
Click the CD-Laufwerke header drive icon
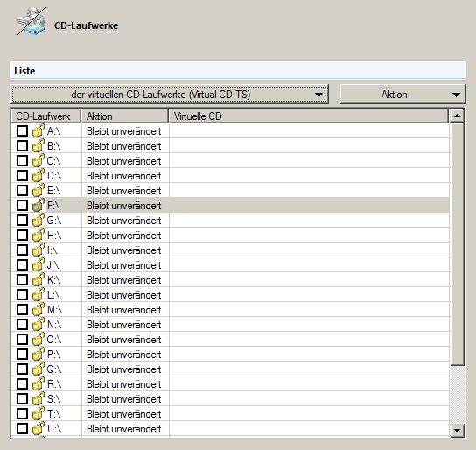[31, 21]
